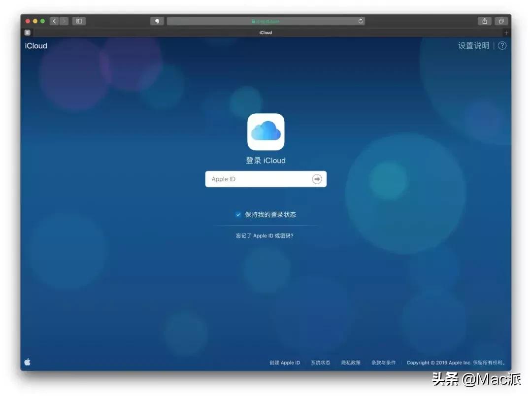532x398 pixels.
Task: Reload the page using the refresh icon
Action: pos(360,21)
